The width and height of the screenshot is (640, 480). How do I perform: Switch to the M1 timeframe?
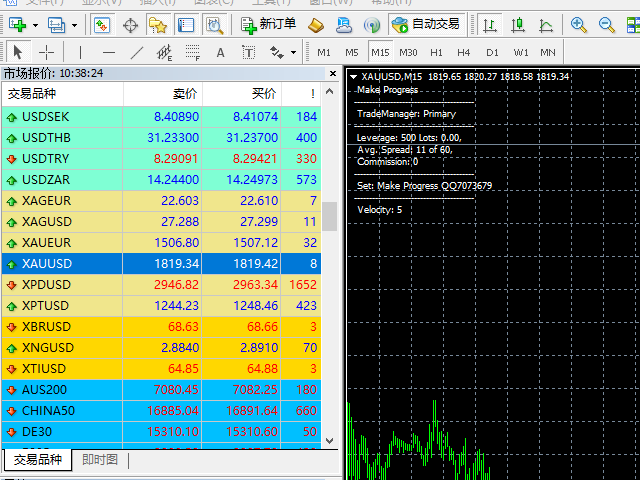[x=324, y=52]
